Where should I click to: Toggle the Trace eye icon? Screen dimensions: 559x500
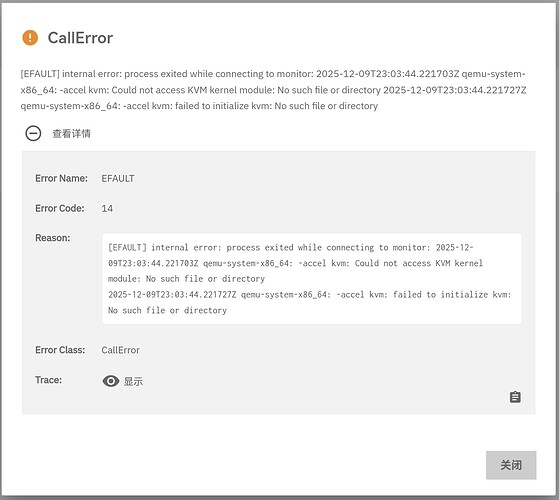point(111,381)
